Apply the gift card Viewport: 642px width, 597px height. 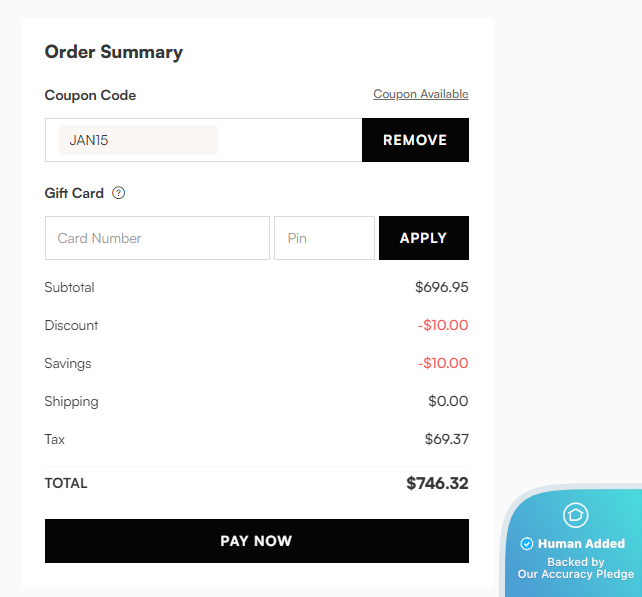(x=423, y=238)
